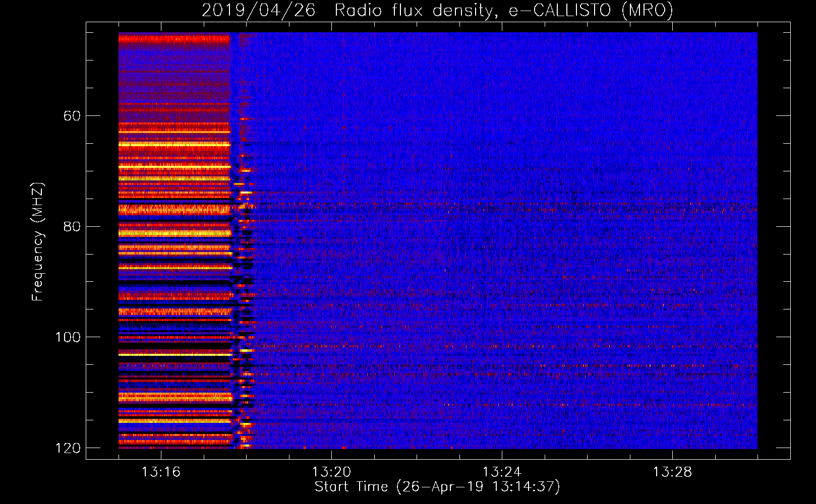Screen dimensions: 816x504
Task: Click the 80 MHz frequency tick label
Action: coord(72,226)
